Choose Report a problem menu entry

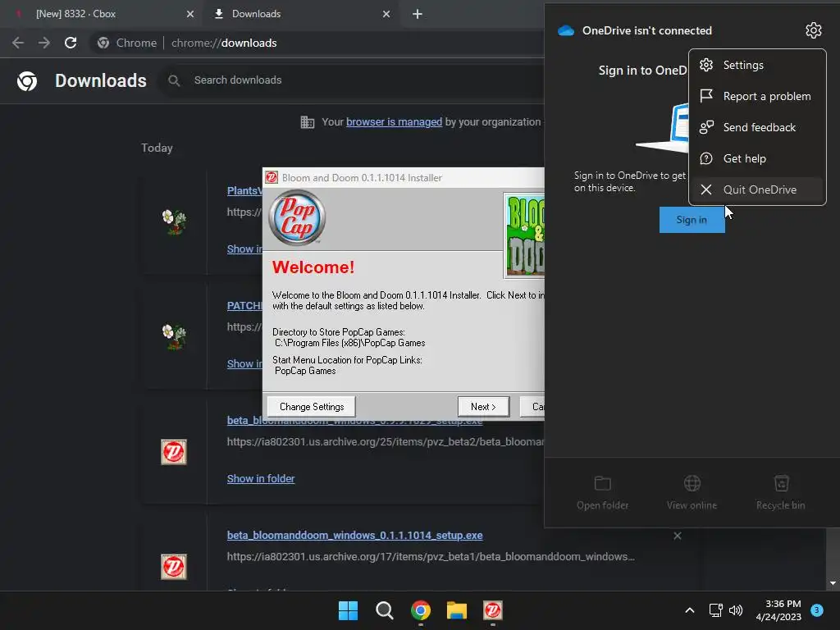(x=757, y=97)
